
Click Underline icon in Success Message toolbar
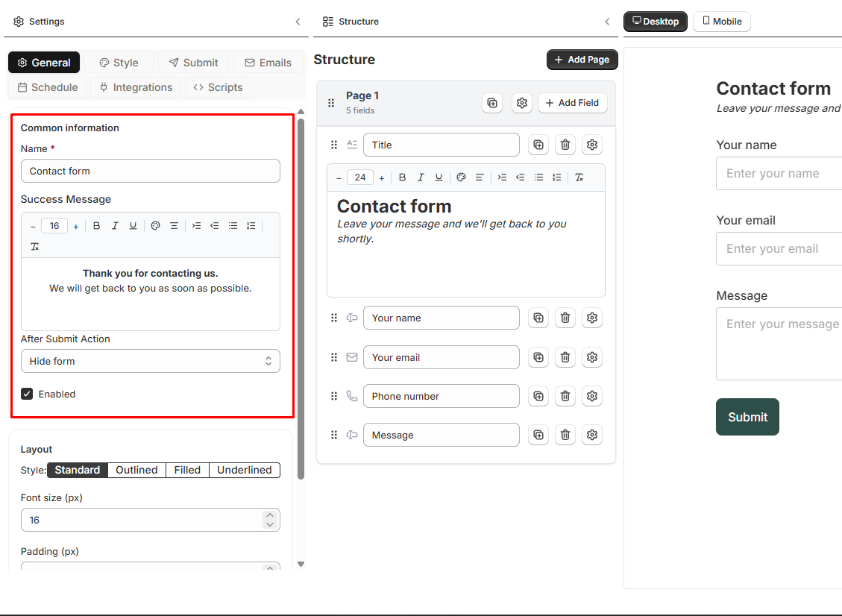point(133,225)
